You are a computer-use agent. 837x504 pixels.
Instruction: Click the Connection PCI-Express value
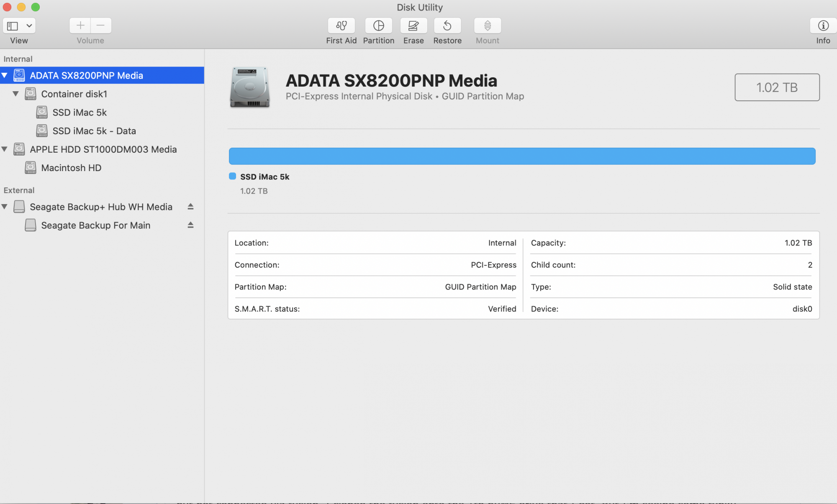pyautogui.click(x=493, y=265)
